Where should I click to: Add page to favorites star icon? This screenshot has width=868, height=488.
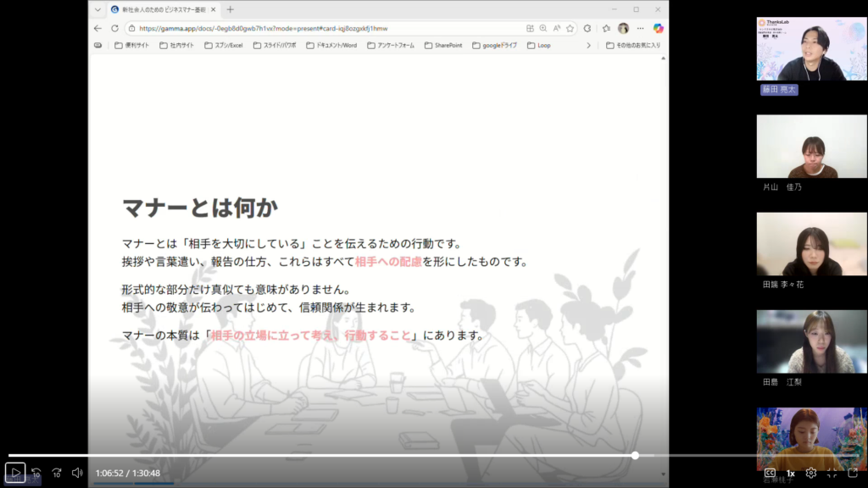(570, 28)
